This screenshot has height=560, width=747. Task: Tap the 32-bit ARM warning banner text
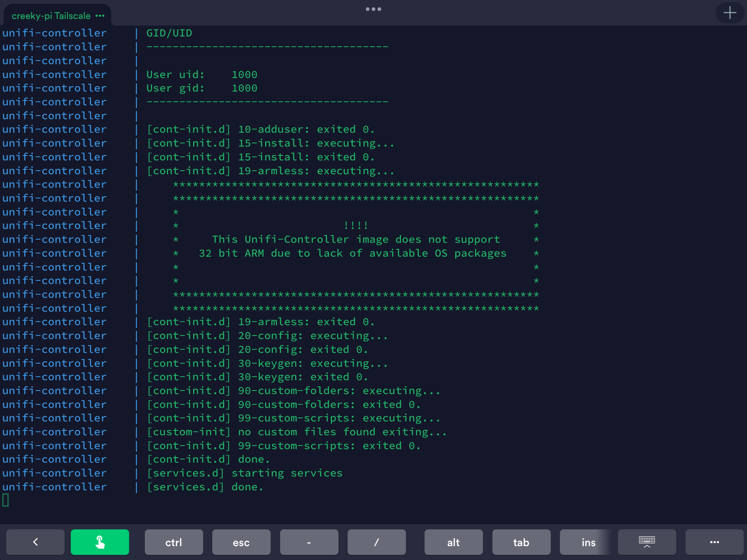(352, 253)
